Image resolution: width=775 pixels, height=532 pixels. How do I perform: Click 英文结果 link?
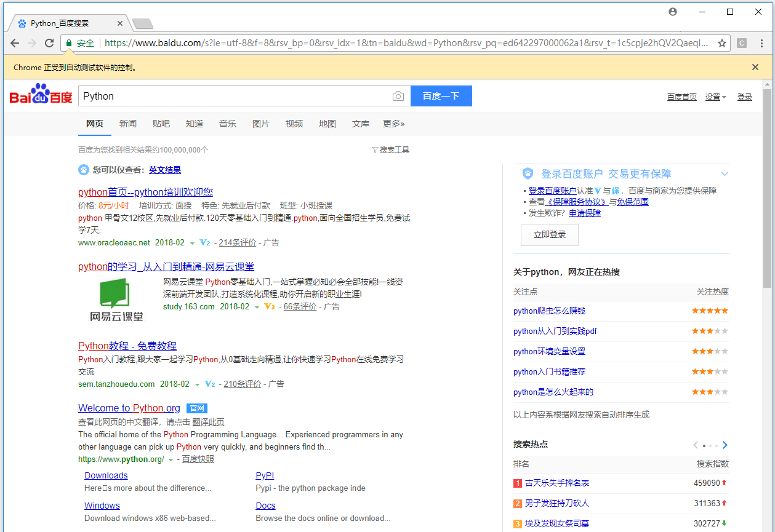click(x=165, y=170)
